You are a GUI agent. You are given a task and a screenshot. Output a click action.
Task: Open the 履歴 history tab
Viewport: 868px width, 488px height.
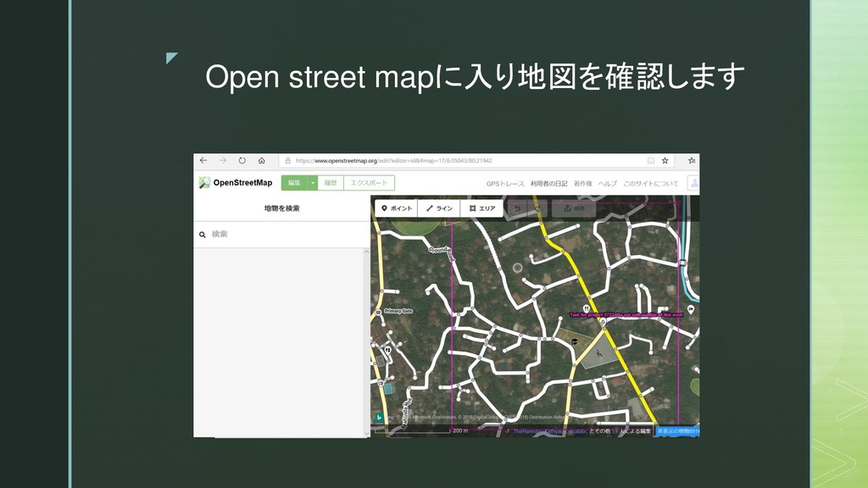click(331, 183)
